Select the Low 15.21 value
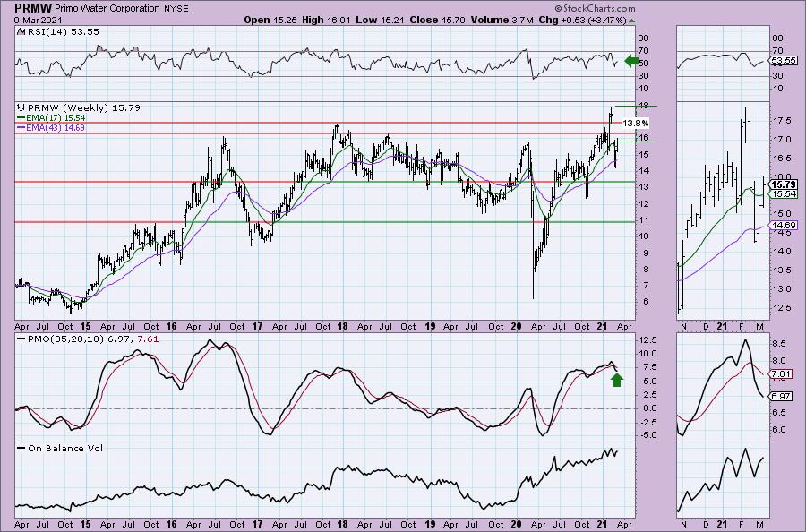806x532 pixels. (x=380, y=20)
